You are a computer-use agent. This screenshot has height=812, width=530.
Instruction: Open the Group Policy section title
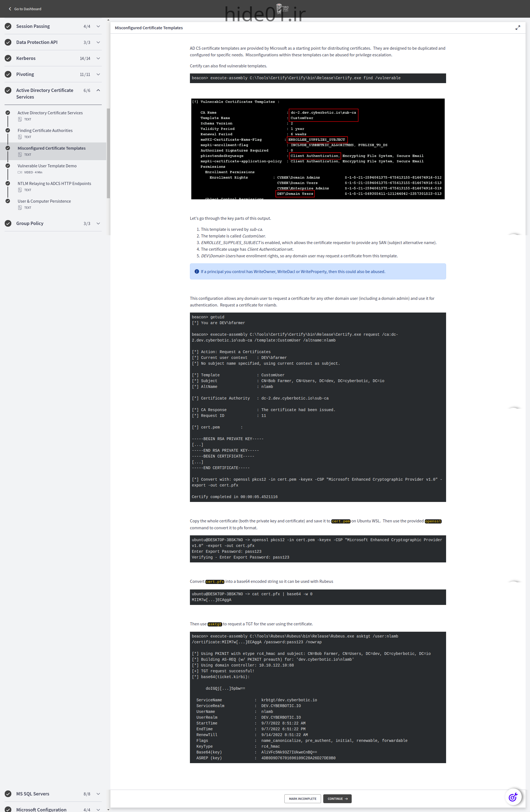30,223
